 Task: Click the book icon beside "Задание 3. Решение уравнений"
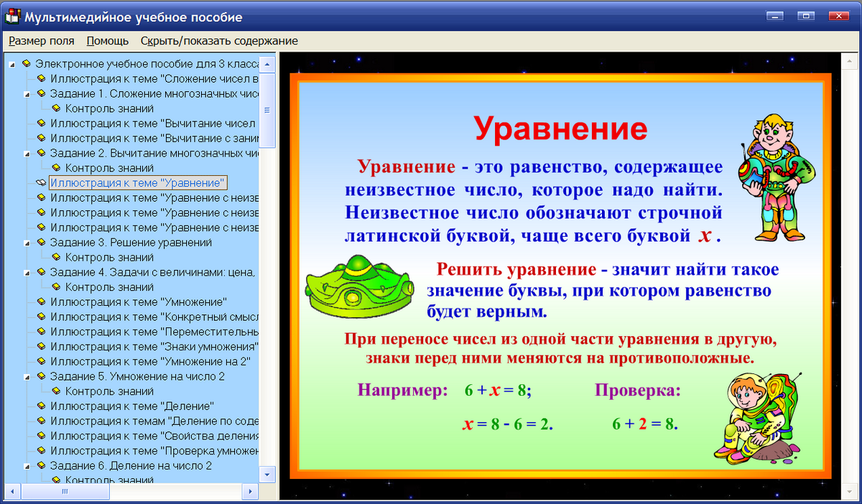[40, 243]
